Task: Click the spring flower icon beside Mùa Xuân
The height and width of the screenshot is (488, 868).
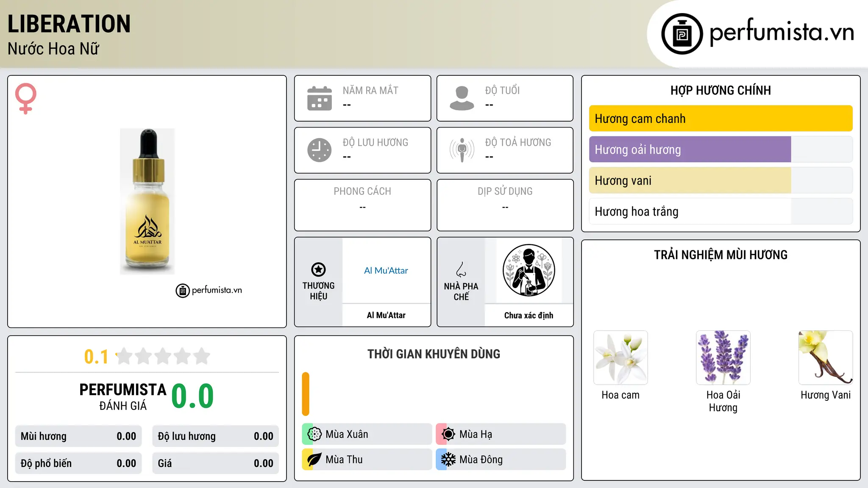Action: point(314,434)
